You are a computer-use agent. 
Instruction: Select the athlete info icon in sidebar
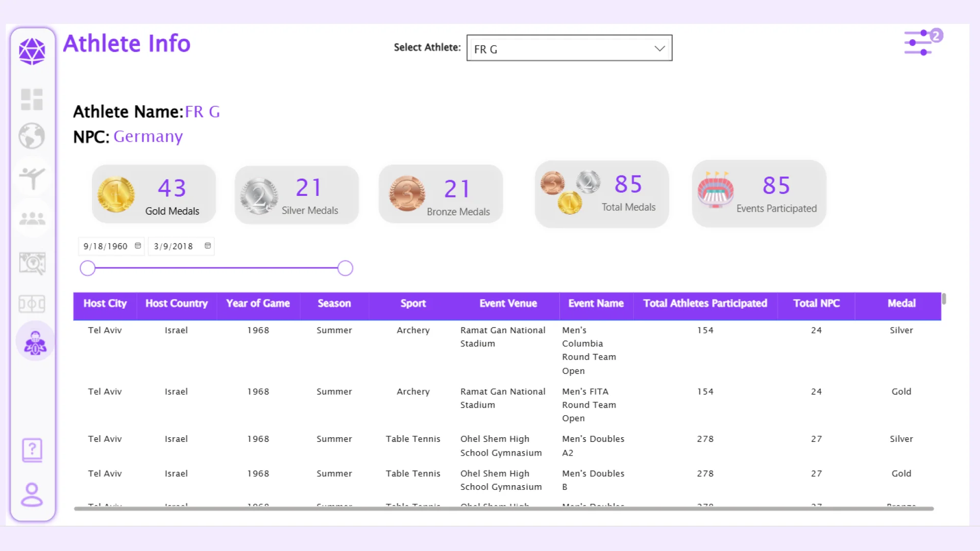pyautogui.click(x=35, y=342)
